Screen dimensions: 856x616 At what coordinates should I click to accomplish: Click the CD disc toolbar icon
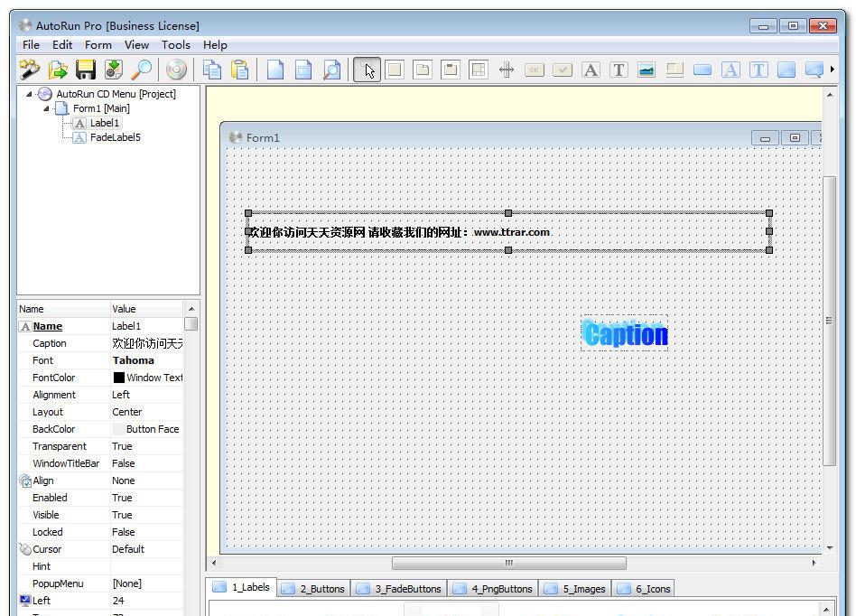pyautogui.click(x=176, y=70)
